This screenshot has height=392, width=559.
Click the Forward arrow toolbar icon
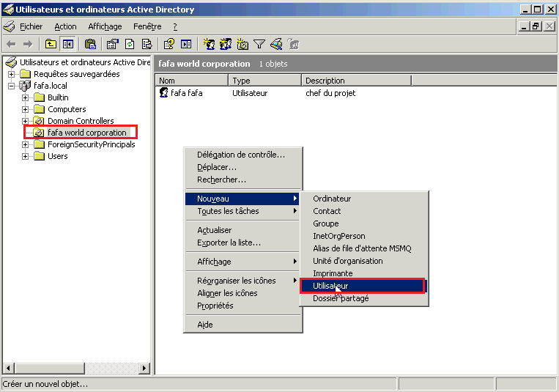(27, 45)
